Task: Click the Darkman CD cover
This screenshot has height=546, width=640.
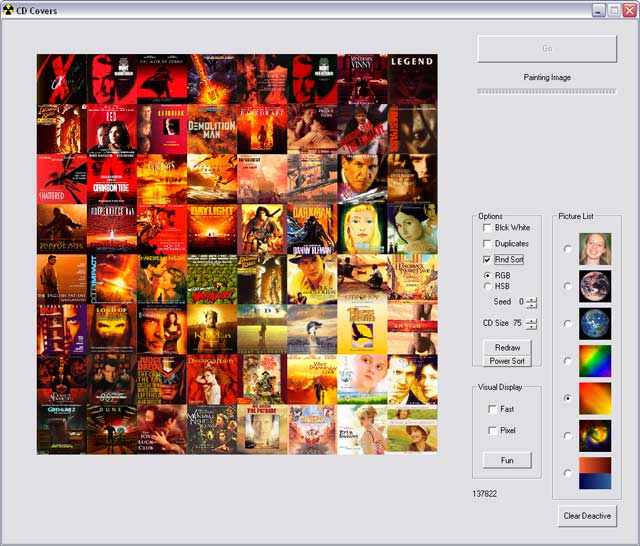Action: click(312, 229)
